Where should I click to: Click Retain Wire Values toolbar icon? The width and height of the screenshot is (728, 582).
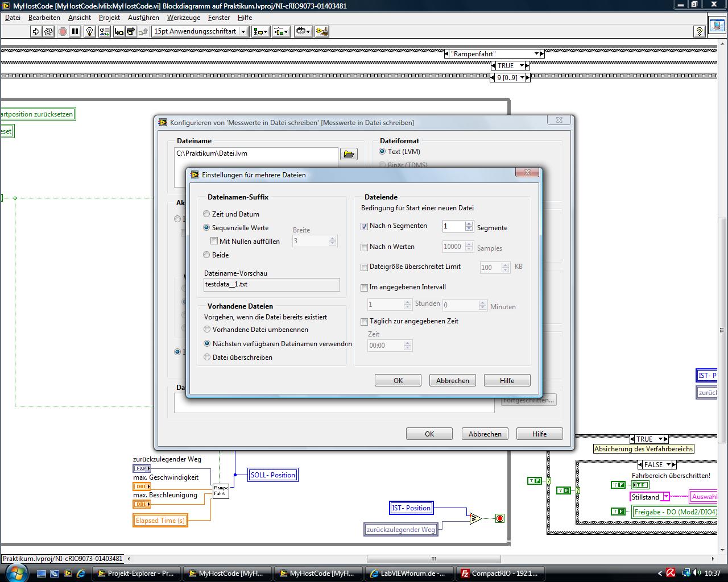pos(104,32)
